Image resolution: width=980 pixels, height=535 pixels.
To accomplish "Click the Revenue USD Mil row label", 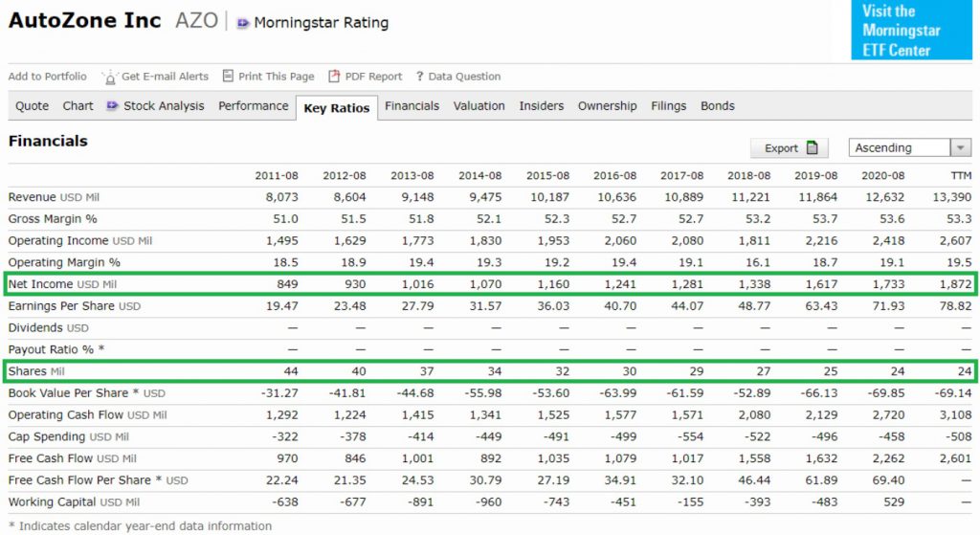I will pyautogui.click(x=54, y=197).
